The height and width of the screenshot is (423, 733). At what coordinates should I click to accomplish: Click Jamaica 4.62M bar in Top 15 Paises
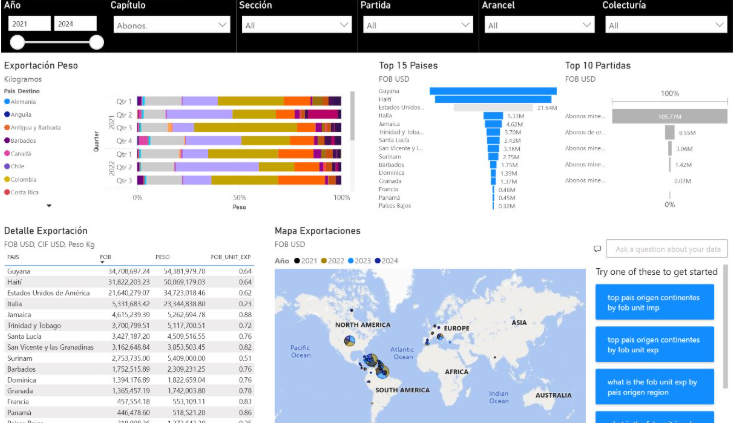tap(493, 124)
